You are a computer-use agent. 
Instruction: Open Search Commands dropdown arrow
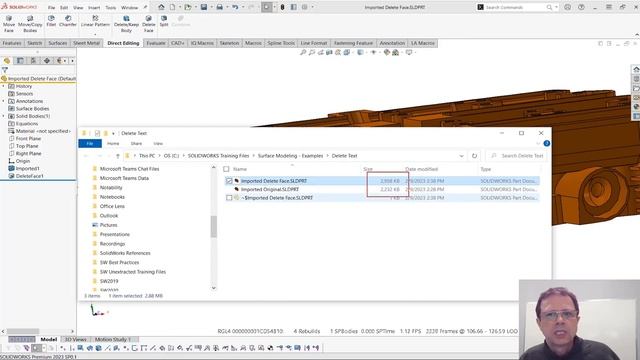556,7
